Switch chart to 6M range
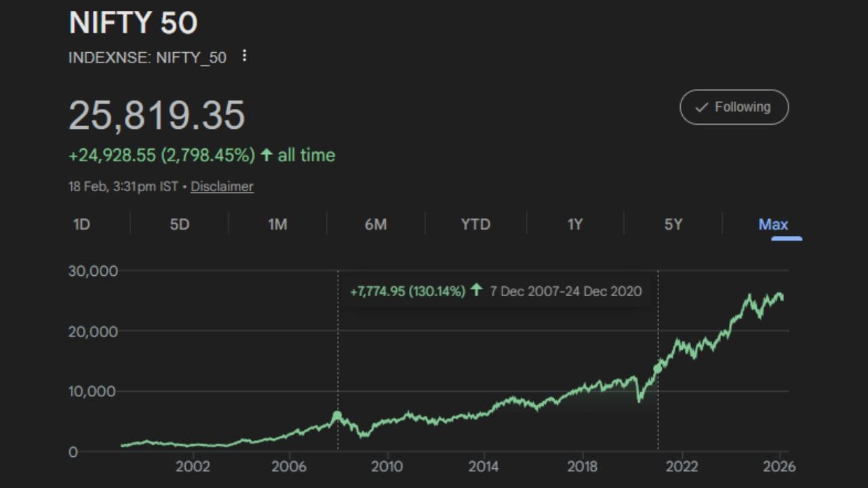Viewport: 868px width, 488px height. coord(376,224)
